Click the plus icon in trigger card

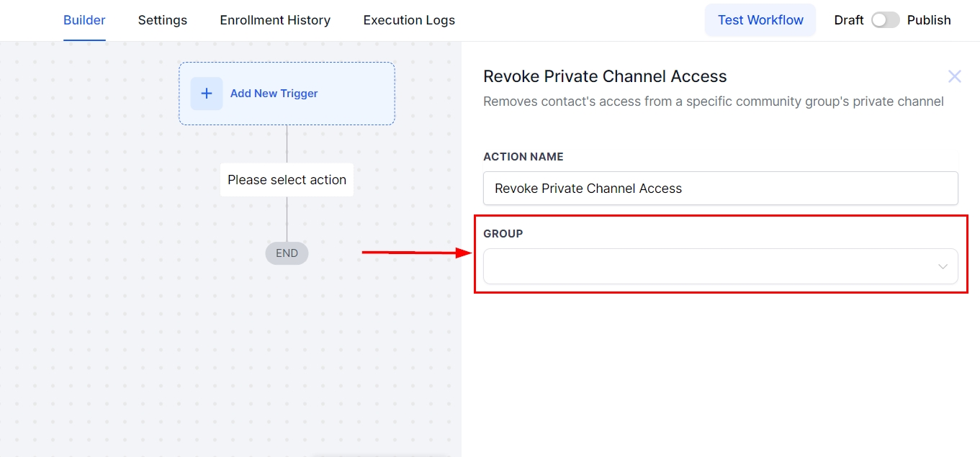pyautogui.click(x=207, y=94)
